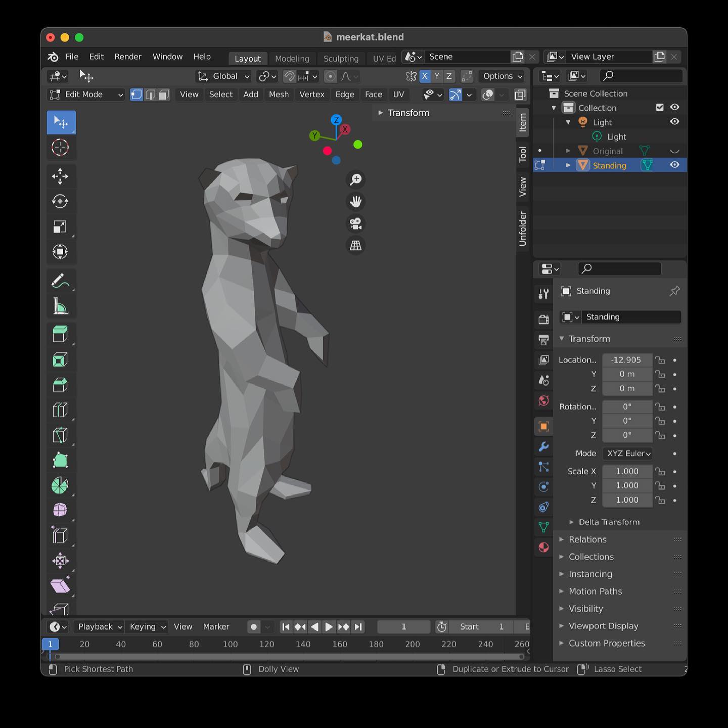The width and height of the screenshot is (728, 728).
Task: Click the Vertex menu button
Action: coord(312,95)
